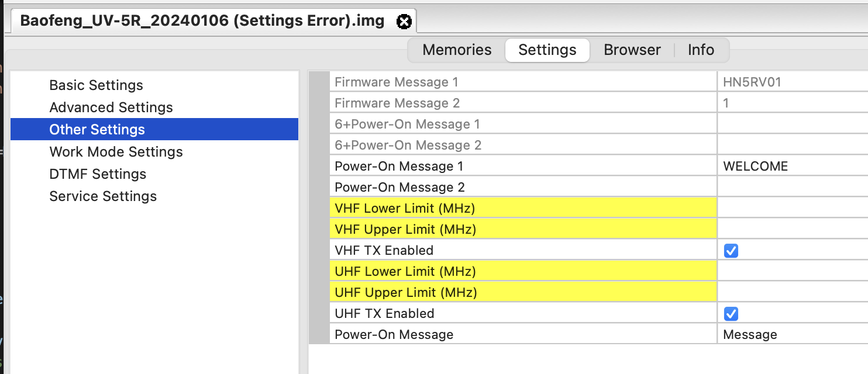Close the Baofeng UV-5R image tab
This screenshot has height=374, width=868.
pyautogui.click(x=404, y=22)
